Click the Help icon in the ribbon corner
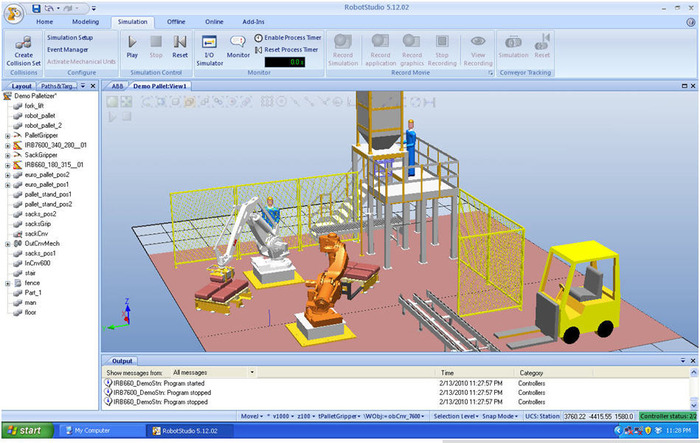Image resolution: width=700 pixels, height=443 pixels. 690,22
